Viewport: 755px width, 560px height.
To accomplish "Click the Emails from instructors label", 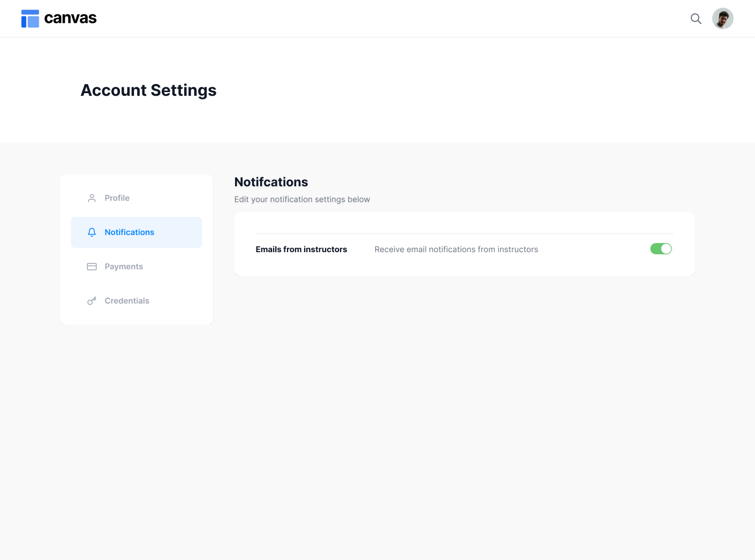I will (x=301, y=249).
